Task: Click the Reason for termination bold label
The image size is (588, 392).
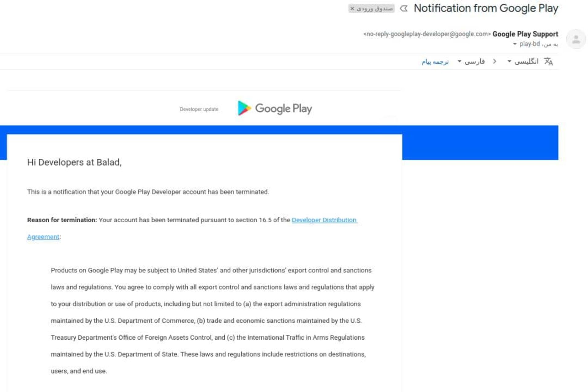Action: (x=62, y=220)
